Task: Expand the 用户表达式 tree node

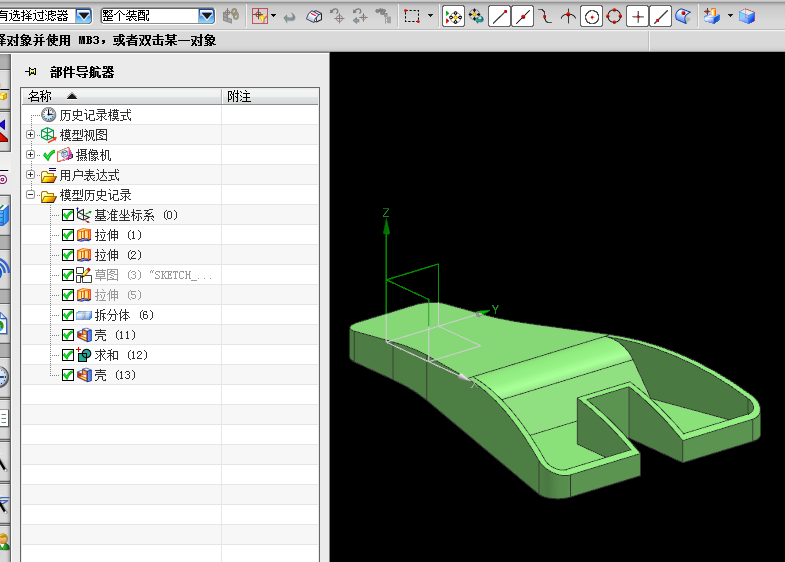Action: (31, 175)
